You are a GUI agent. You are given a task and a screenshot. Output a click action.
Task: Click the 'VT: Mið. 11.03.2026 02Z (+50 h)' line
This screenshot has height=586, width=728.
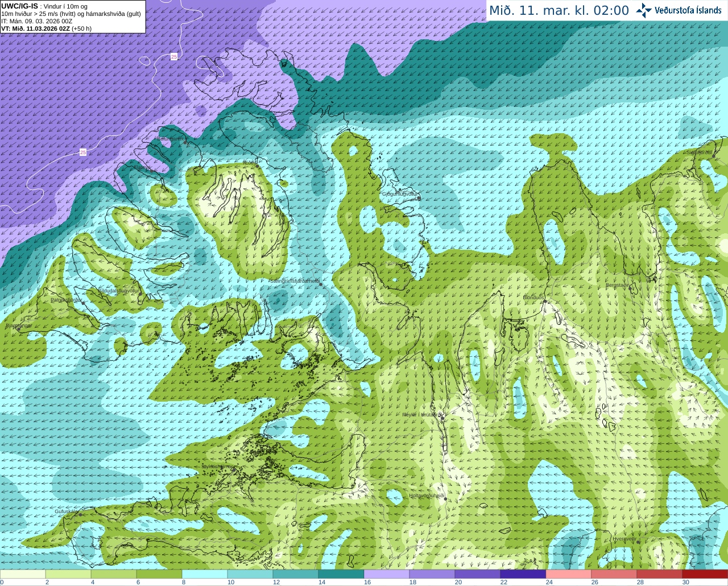(x=46, y=28)
